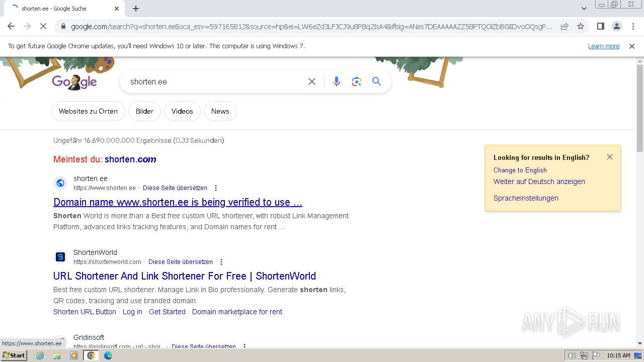Click the ShortenWorld favicon
The height and width of the screenshot is (362, 644).
[60, 257]
